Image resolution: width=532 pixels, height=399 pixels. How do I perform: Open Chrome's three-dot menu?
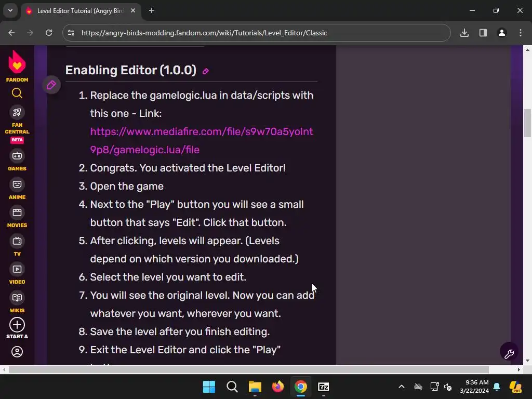521,33
